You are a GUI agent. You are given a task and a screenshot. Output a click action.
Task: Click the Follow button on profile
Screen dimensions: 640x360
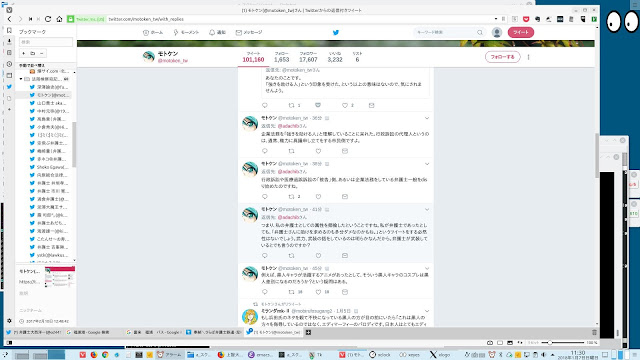pyautogui.click(x=502, y=57)
